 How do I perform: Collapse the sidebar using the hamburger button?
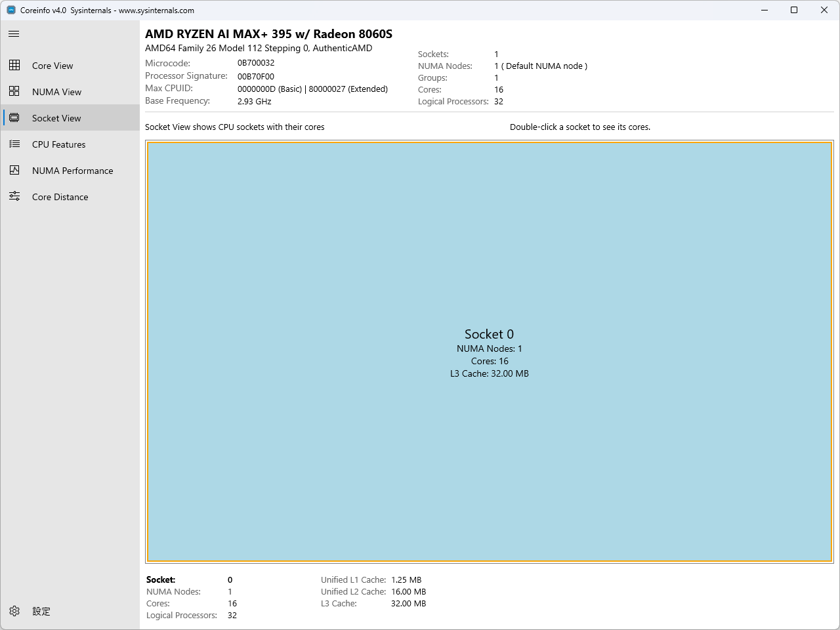13,33
